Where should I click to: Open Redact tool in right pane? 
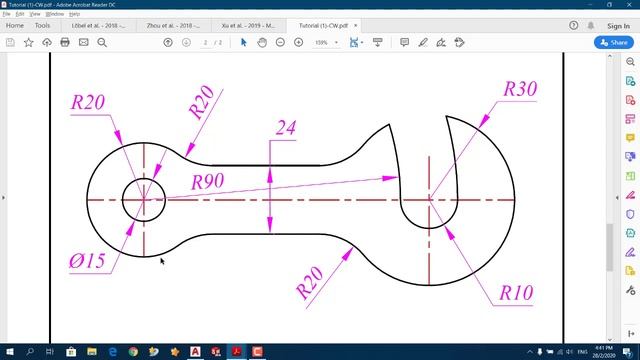[x=630, y=195]
